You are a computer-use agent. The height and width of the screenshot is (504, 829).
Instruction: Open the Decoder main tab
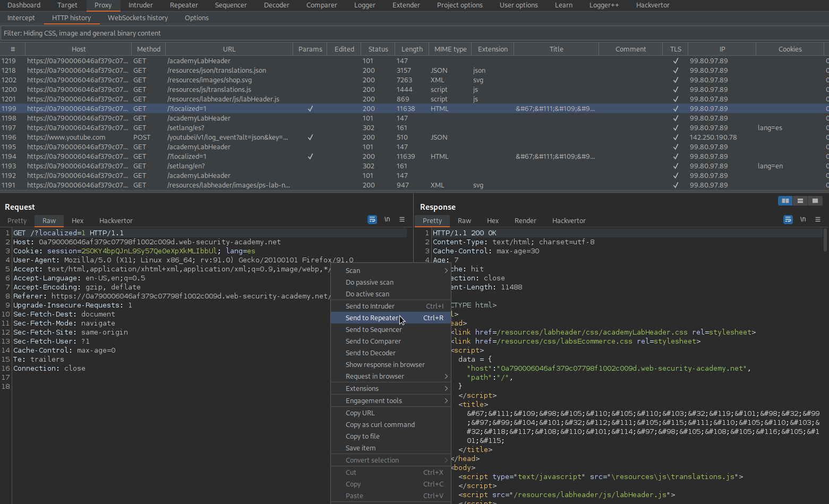[277, 5]
